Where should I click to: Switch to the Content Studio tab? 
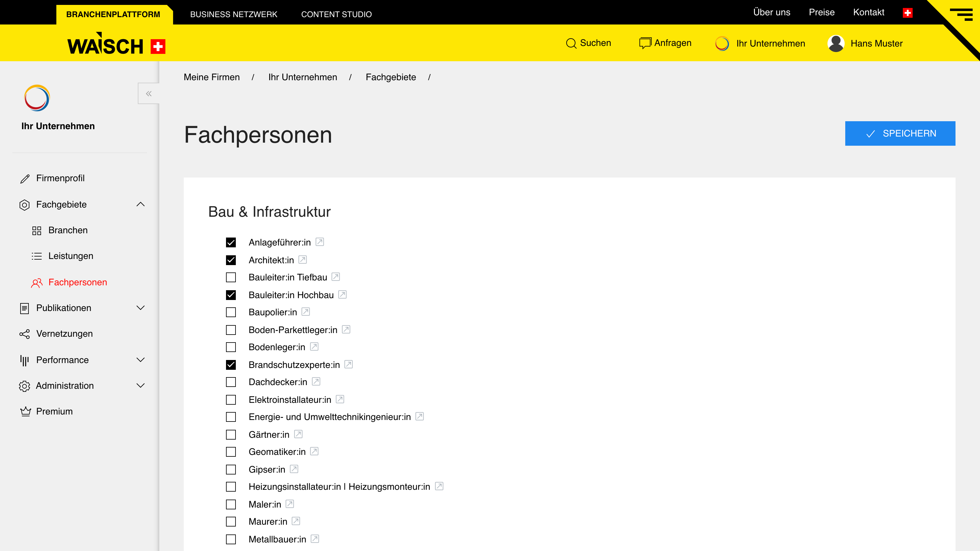(336, 14)
